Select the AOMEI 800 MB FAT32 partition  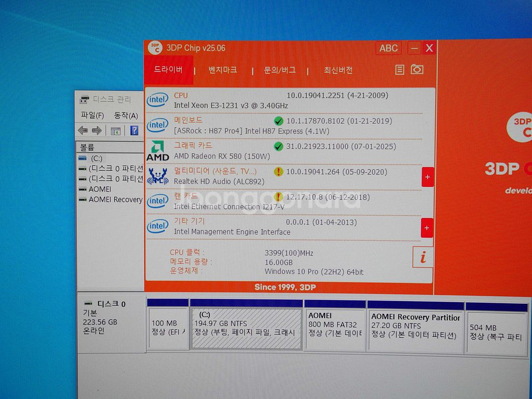tap(335, 325)
